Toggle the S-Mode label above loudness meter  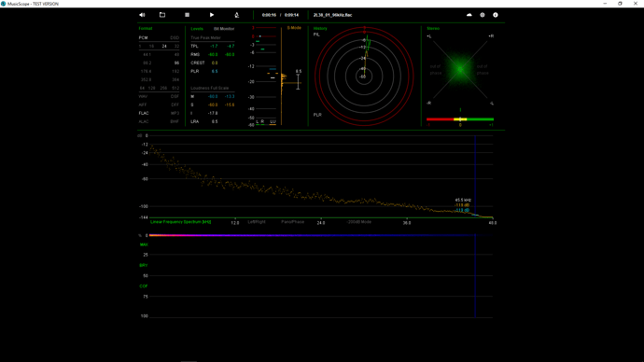pos(294,28)
